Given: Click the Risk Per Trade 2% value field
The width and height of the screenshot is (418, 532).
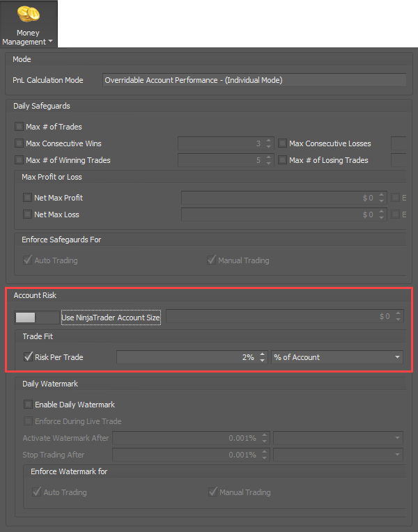Looking at the screenshot, I should click(188, 357).
